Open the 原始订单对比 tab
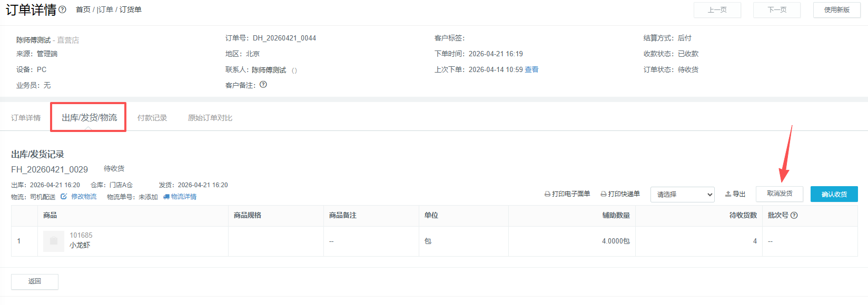868x305 pixels. pyautogui.click(x=210, y=118)
